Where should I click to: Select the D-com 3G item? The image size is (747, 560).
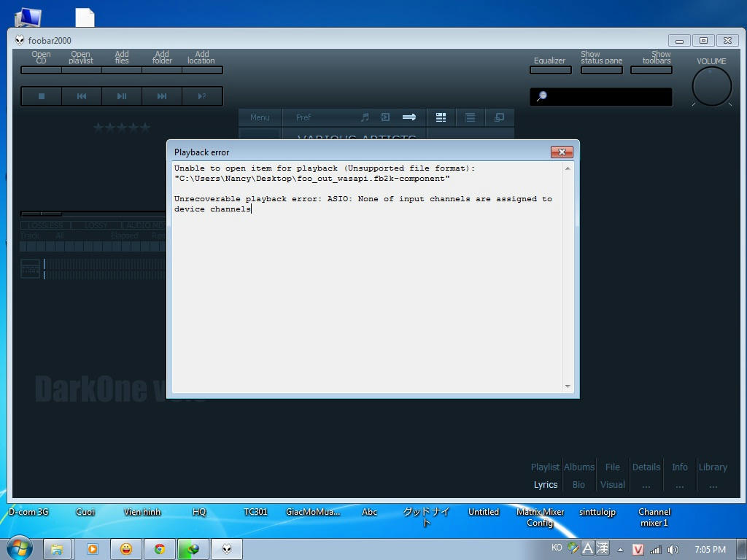coord(28,512)
